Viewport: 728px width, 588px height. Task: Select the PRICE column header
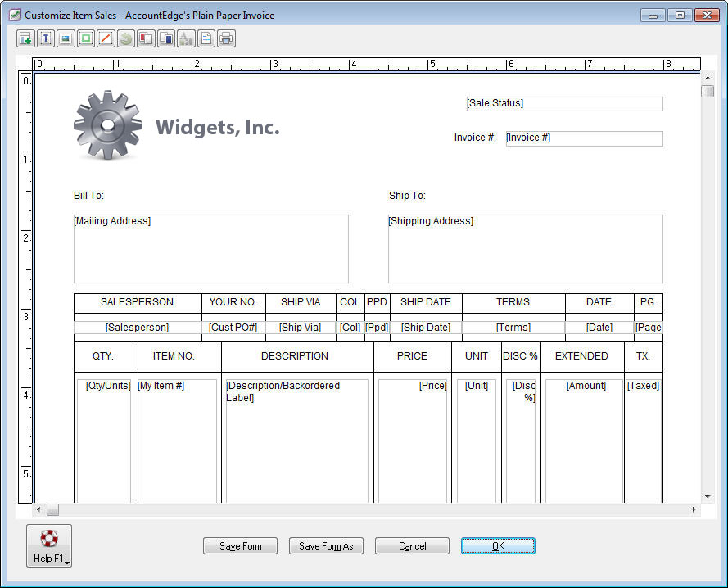coord(412,356)
